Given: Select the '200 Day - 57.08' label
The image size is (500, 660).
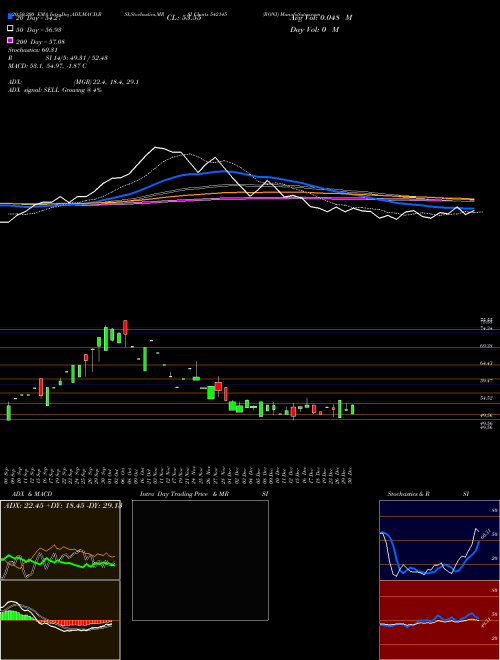Looking at the screenshot, I should tap(40, 41).
